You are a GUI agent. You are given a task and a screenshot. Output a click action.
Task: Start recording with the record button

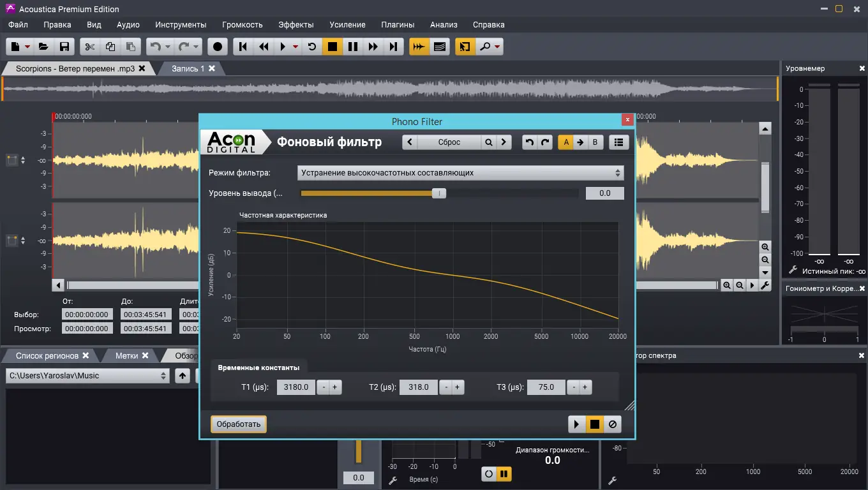coord(218,47)
